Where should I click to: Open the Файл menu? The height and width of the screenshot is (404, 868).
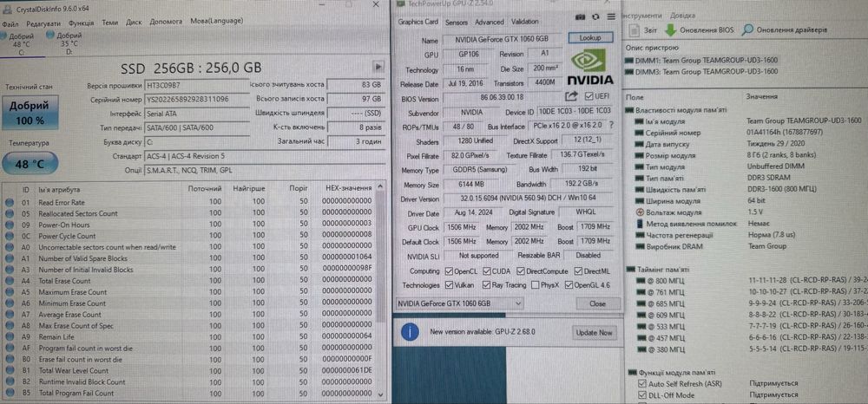tap(10, 23)
